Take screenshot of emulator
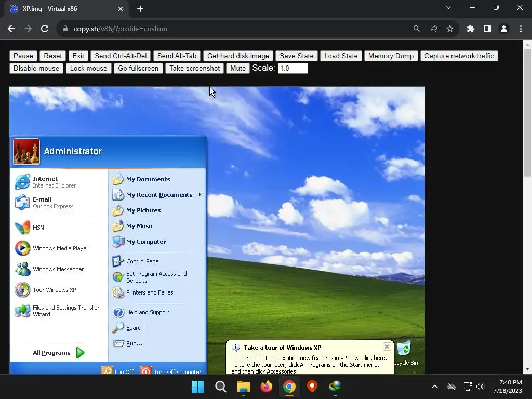Image resolution: width=532 pixels, height=399 pixels. (x=195, y=68)
